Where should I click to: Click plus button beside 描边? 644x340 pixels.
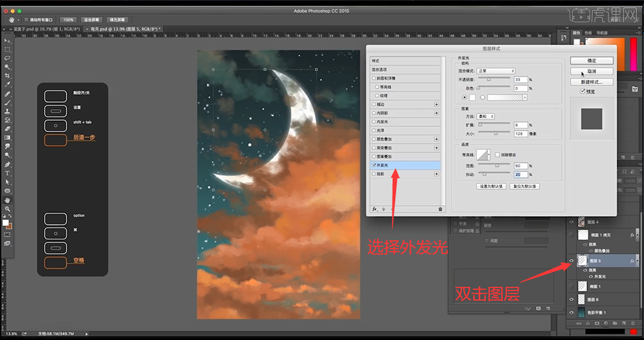(x=436, y=104)
